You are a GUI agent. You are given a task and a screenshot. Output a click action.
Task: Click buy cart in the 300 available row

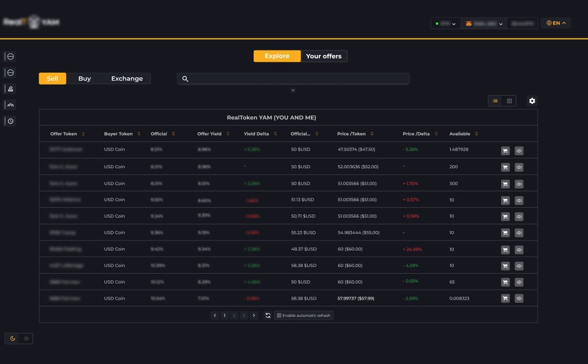tap(505, 184)
